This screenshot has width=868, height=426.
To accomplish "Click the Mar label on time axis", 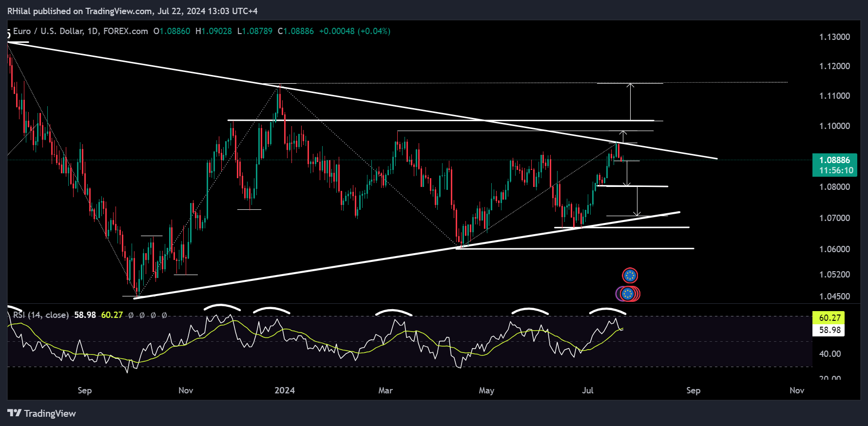I will (x=386, y=390).
